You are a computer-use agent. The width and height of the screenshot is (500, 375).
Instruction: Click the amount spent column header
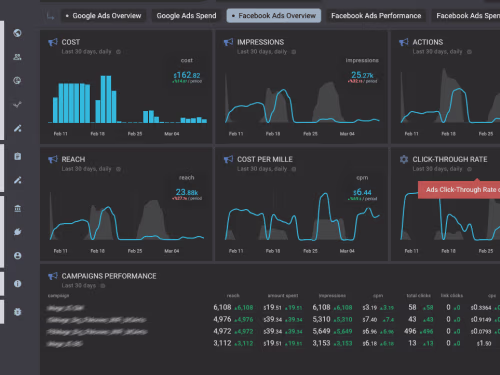click(283, 296)
